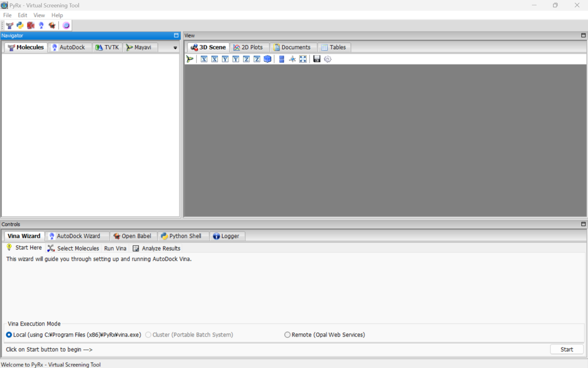Open the AutoDock Wizard tab
588x368 pixels.
(x=77, y=236)
